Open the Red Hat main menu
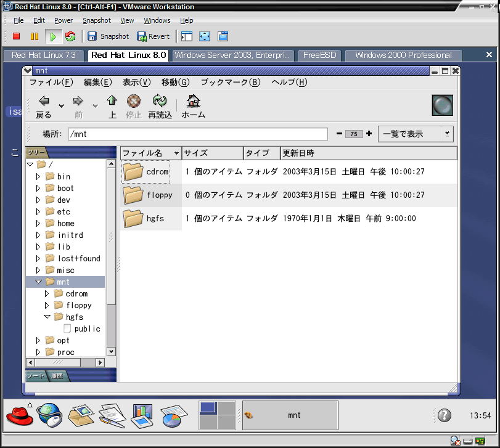 pos(20,415)
